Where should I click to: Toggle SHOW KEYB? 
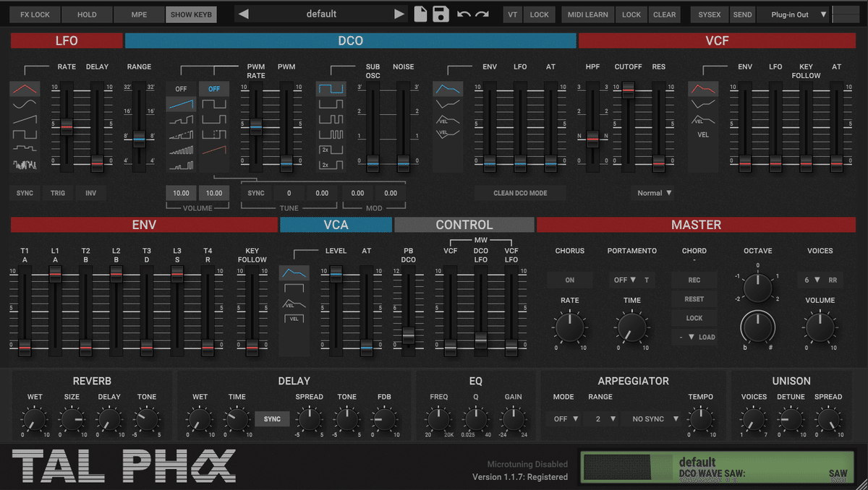(x=191, y=14)
